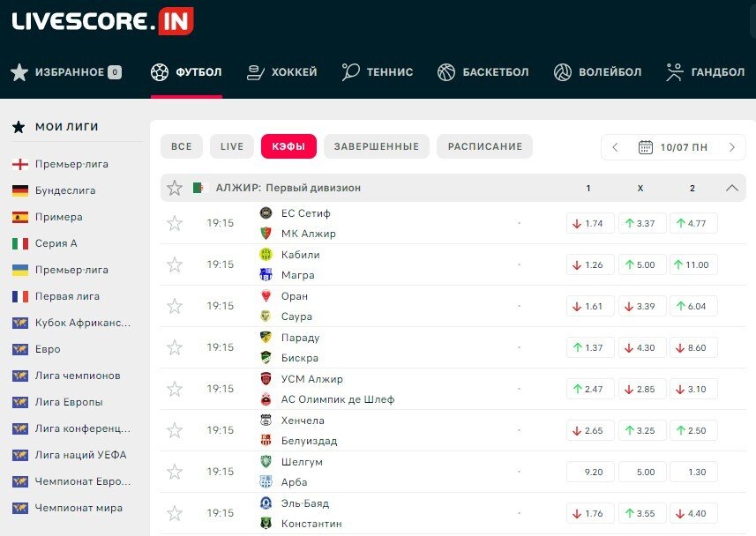Favorite the Оран vs Саура match

(175, 306)
